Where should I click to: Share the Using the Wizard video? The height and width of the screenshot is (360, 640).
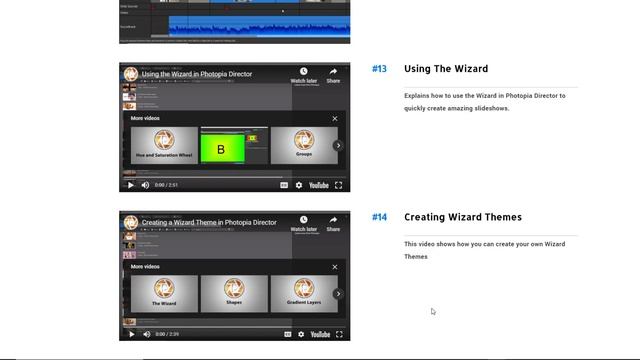click(x=333, y=75)
